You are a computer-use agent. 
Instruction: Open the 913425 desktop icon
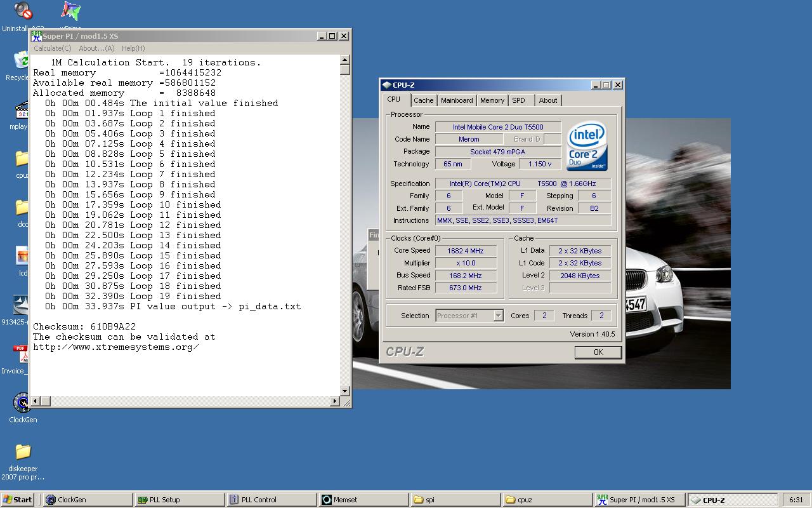(22, 305)
